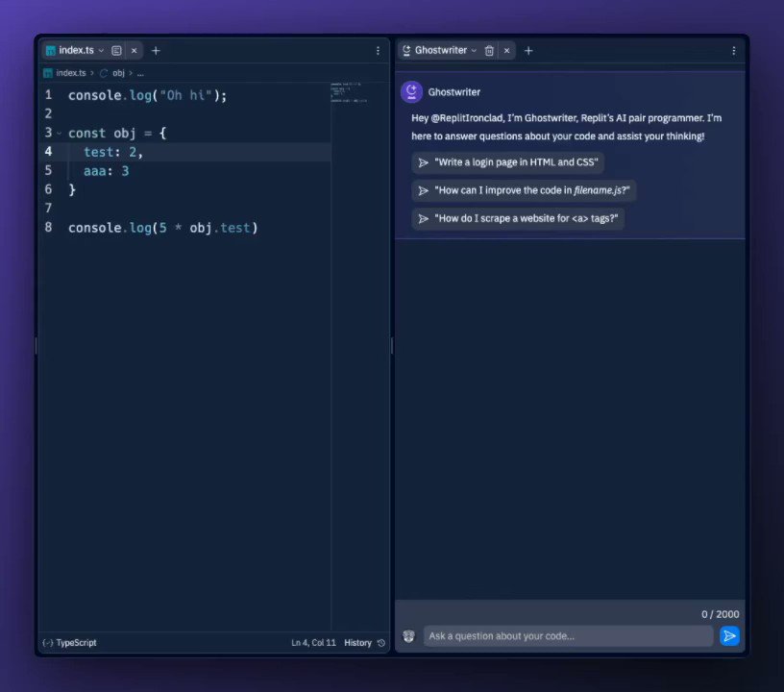The height and width of the screenshot is (692, 784).
Task: Click the icon left of the chat input
Action: coord(408,636)
